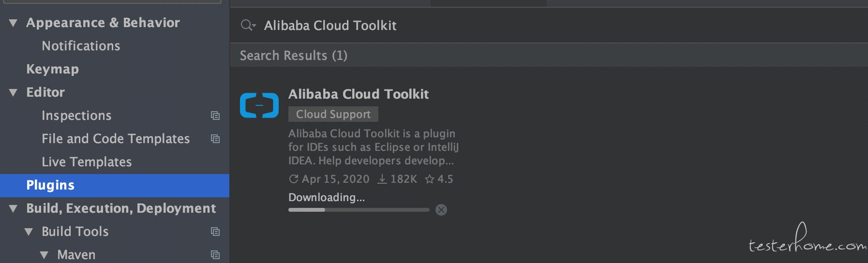The width and height of the screenshot is (868, 263).
Task: Click the copy icon beside Maven
Action: [x=215, y=255]
